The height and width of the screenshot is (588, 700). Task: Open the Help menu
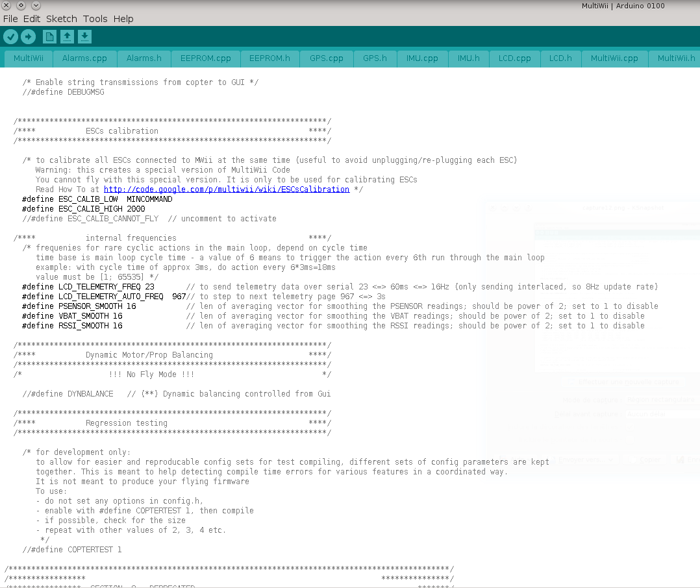tap(123, 19)
